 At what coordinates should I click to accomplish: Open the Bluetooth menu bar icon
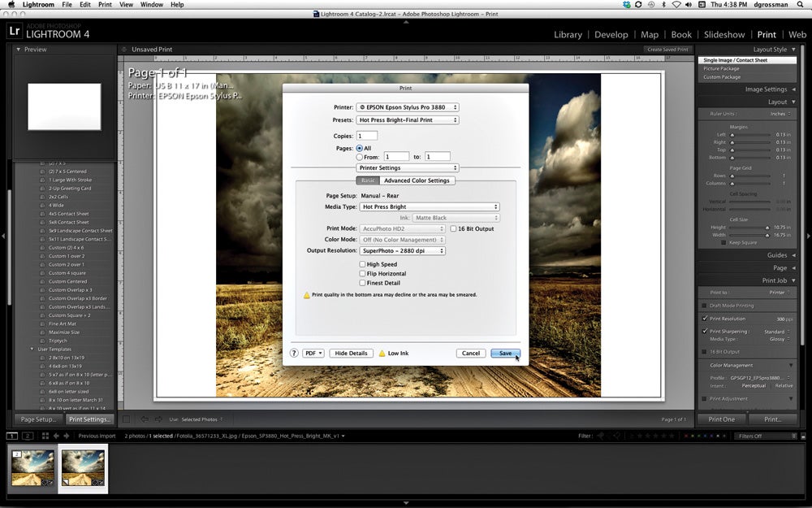[x=664, y=5]
